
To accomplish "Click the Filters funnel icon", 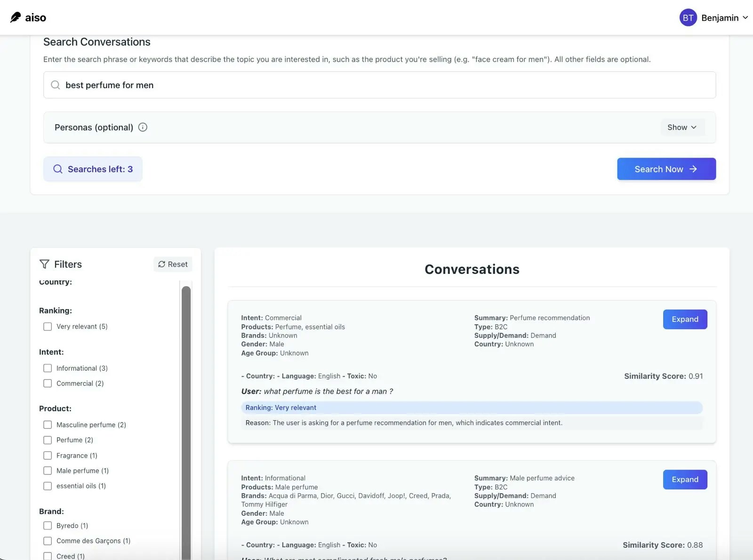I will coord(44,264).
